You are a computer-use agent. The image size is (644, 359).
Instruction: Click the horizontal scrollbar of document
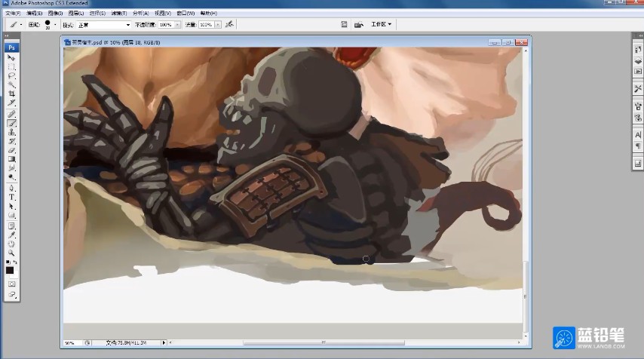click(324, 342)
